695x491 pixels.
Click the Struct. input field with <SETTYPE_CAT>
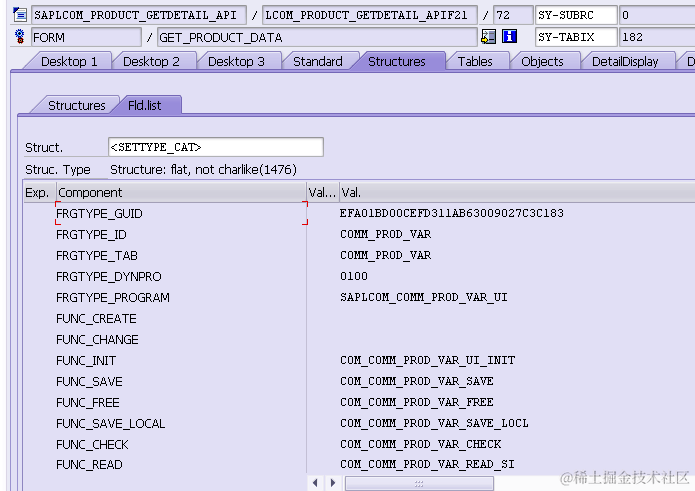pos(216,147)
